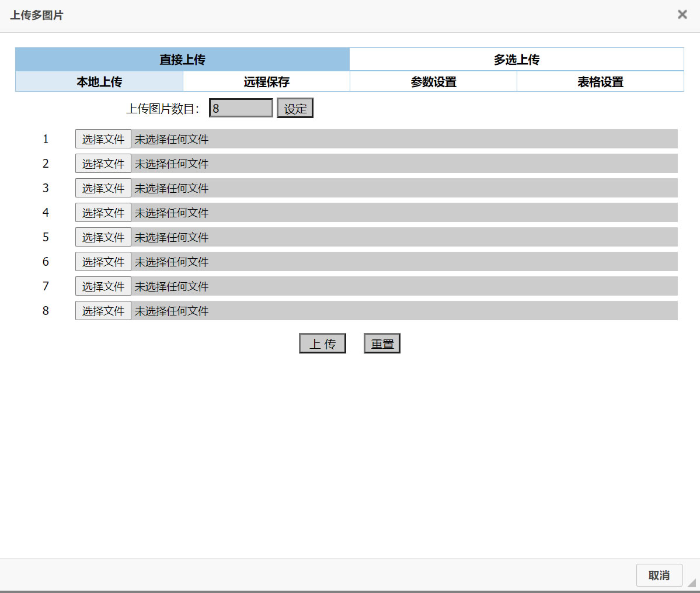Choose a file for row 7
This screenshot has height=593, width=700.
point(103,286)
